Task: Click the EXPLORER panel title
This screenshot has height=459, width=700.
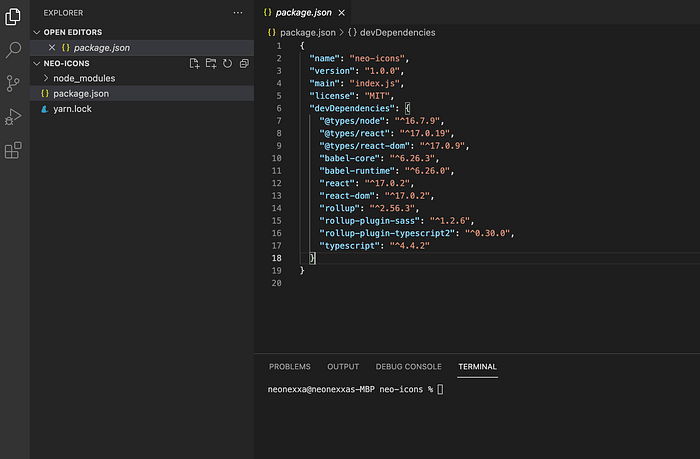Action: pos(63,13)
